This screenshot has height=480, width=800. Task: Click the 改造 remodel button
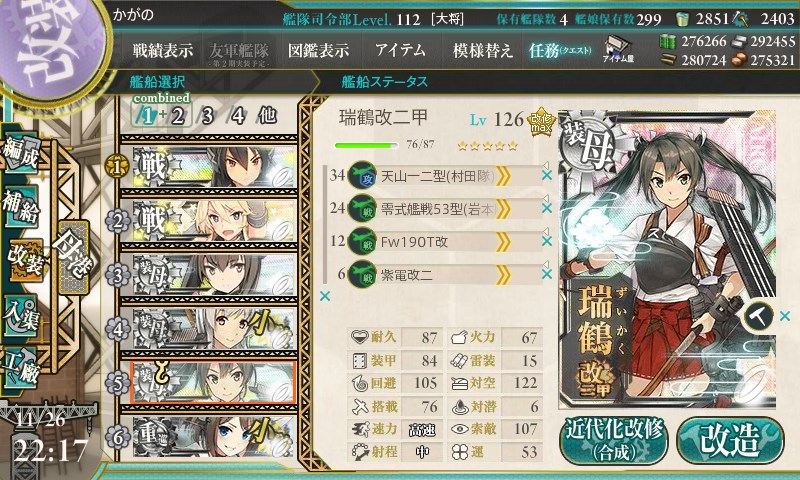click(730, 440)
